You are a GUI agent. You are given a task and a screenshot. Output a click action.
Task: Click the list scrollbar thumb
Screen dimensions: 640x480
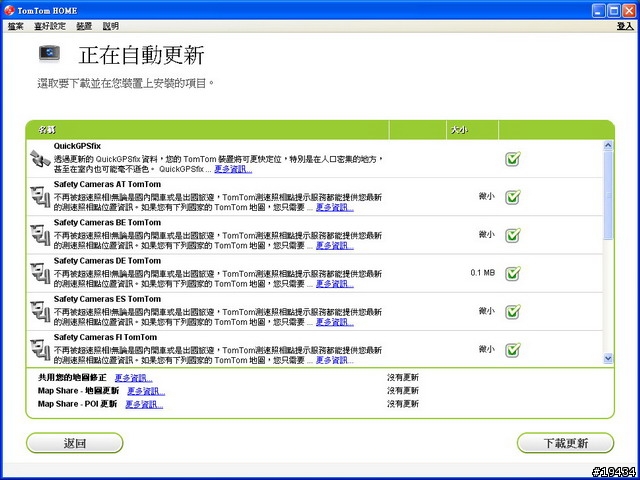608,195
